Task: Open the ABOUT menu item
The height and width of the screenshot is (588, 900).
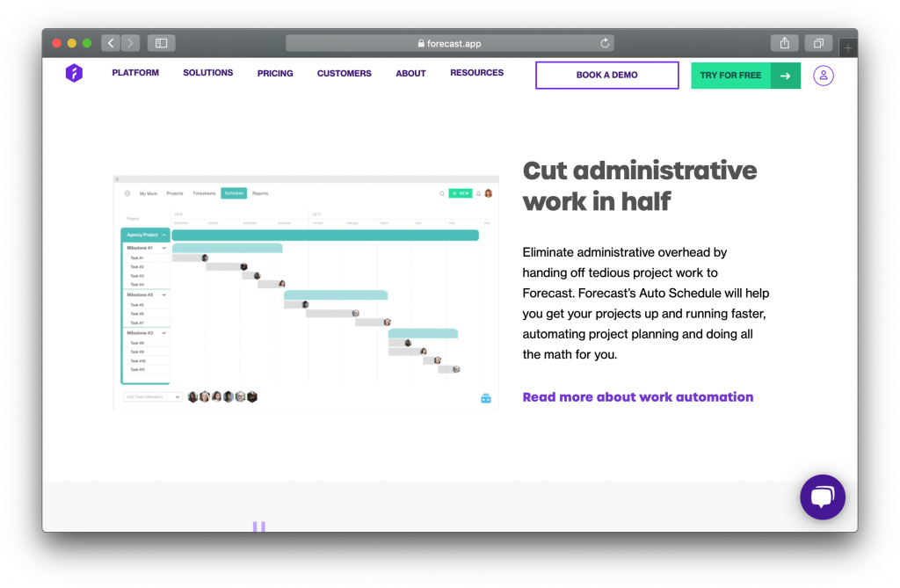Action: click(x=411, y=74)
